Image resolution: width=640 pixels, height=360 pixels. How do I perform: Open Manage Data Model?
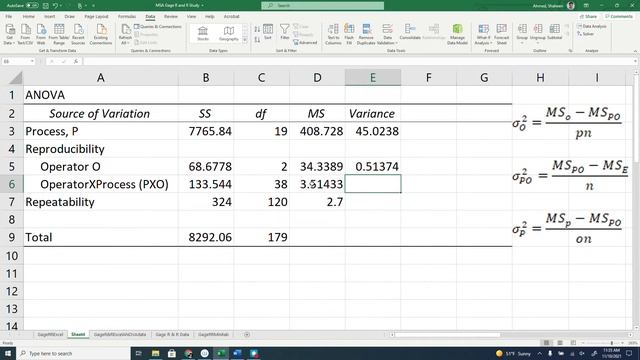pyautogui.click(x=457, y=34)
